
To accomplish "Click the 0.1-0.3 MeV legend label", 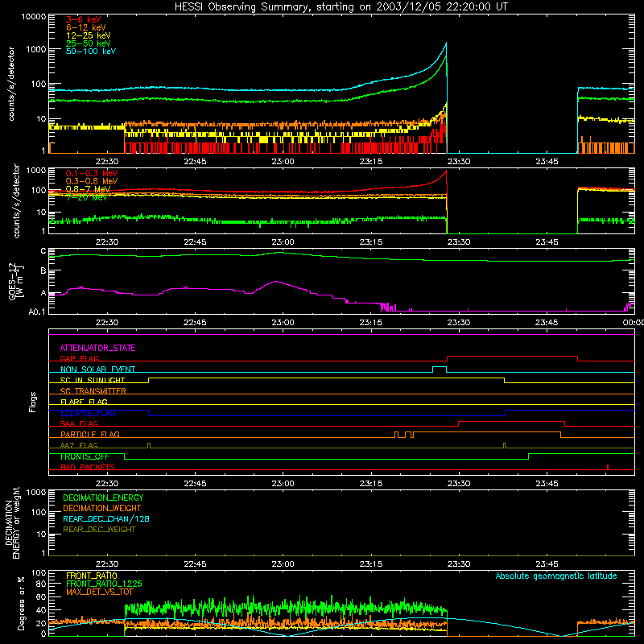I will point(92,173).
